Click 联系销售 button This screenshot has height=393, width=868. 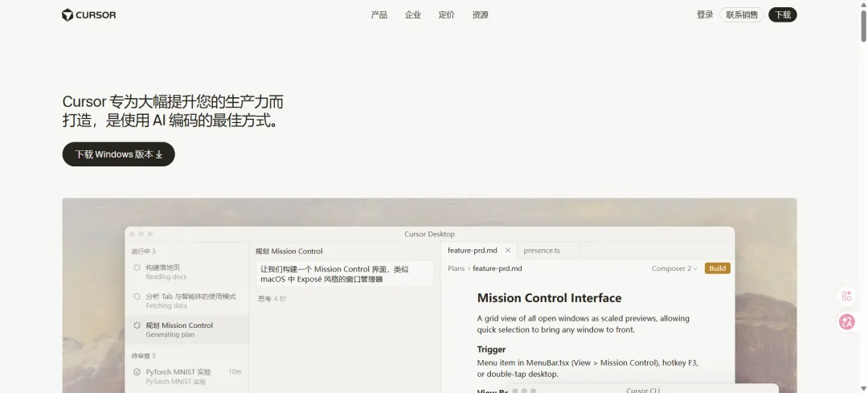click(x=742, y=15)
